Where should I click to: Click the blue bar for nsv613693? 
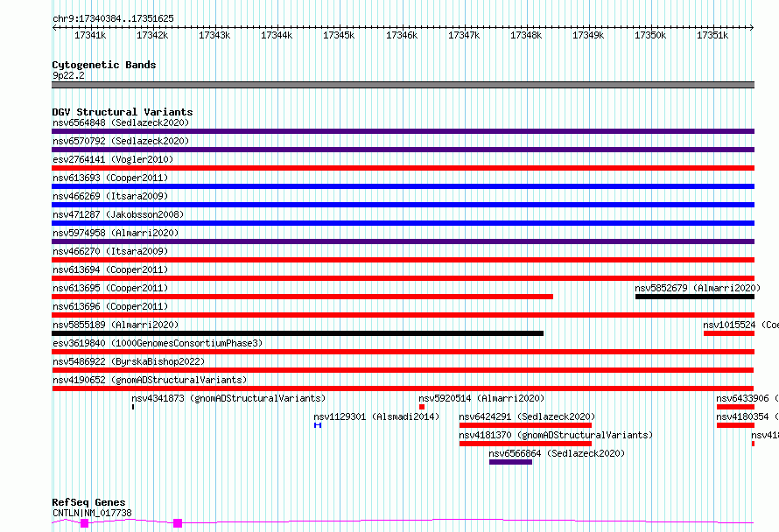403,186
